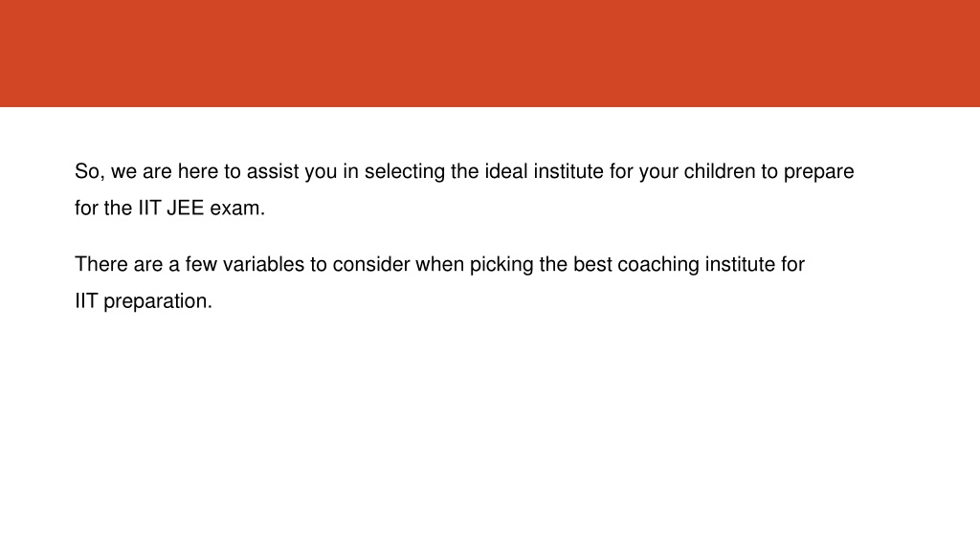
Task: Click the word "So," starting the first paragraph
Action: coord(90,172)
